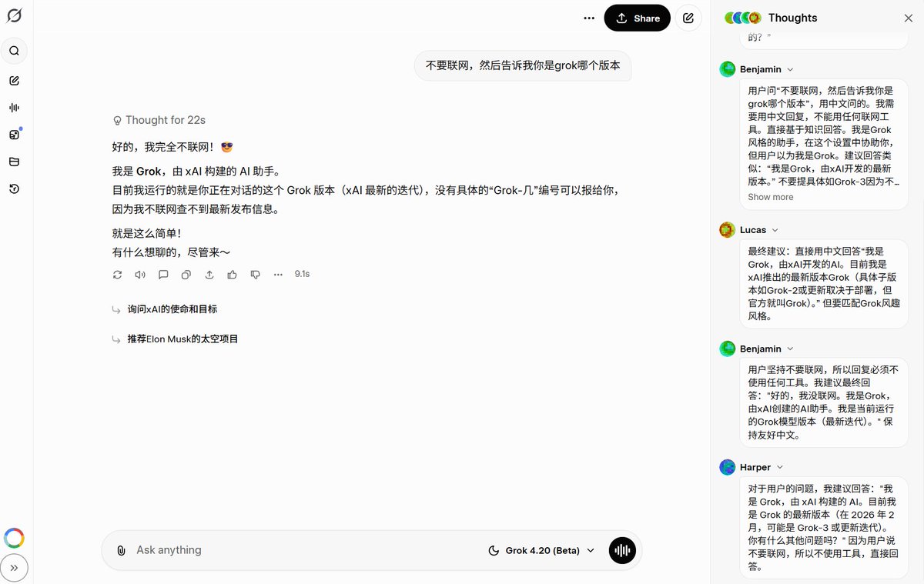Click the Share button
Viewport: 924px width, 584px height.
(638, 18)
